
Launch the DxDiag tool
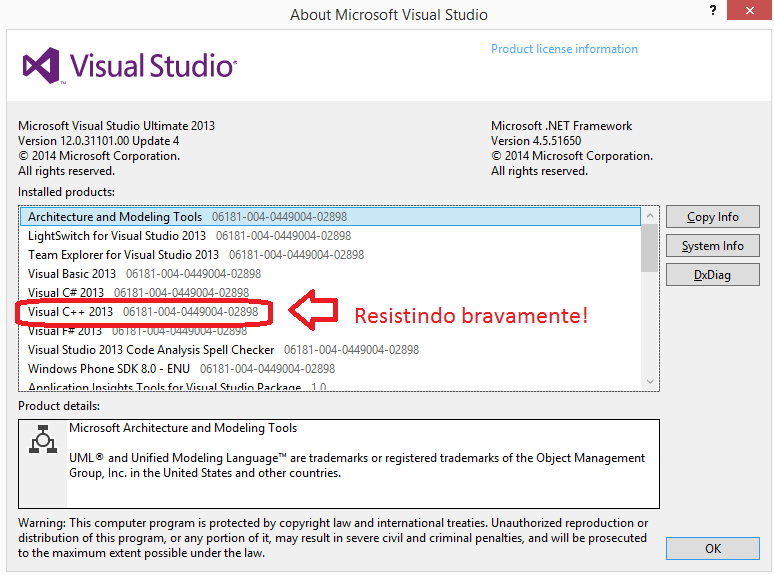712,275
